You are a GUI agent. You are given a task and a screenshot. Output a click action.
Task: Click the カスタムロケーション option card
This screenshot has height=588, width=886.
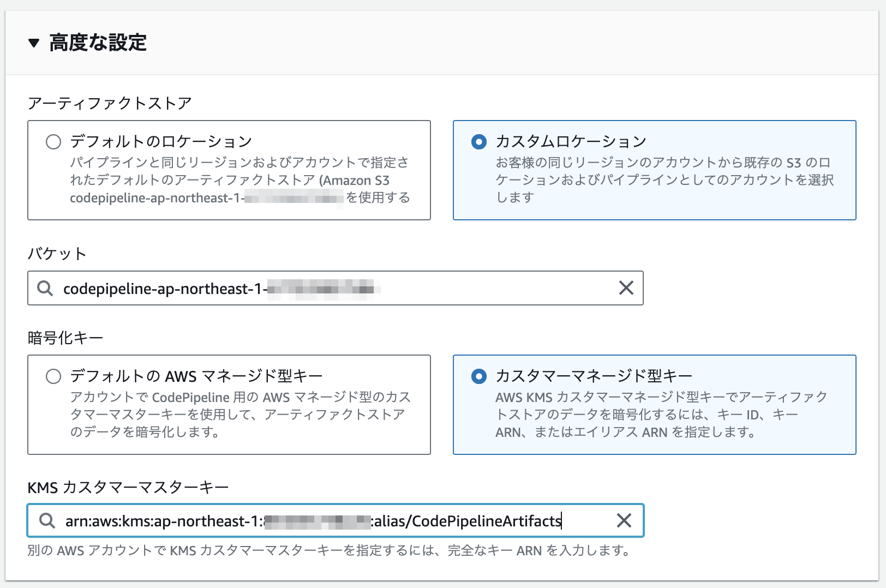coord(655,169)
